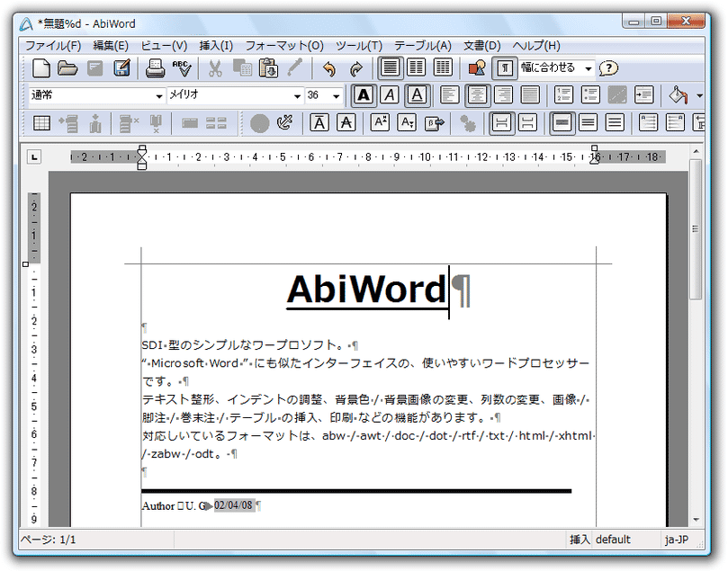
Task: Toggle show formatting marks pilcrow button
Action: pos(505,68)
